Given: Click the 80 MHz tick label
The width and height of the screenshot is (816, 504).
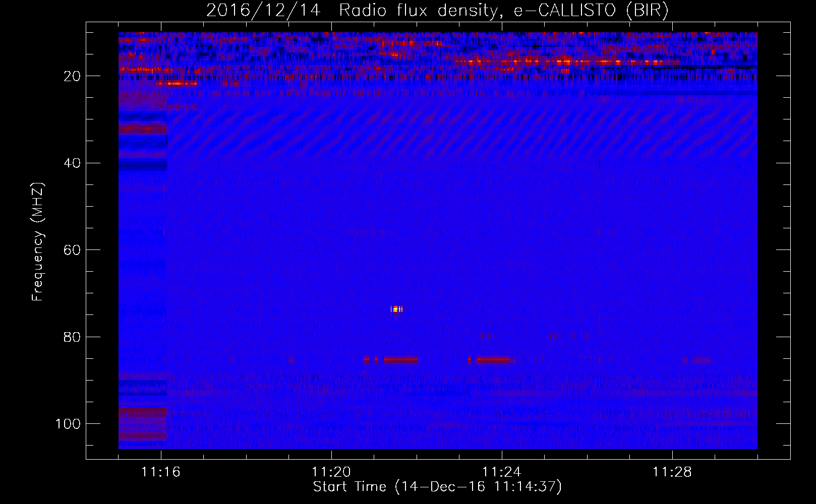Looking at the screenshot, I should coord(72,337).
